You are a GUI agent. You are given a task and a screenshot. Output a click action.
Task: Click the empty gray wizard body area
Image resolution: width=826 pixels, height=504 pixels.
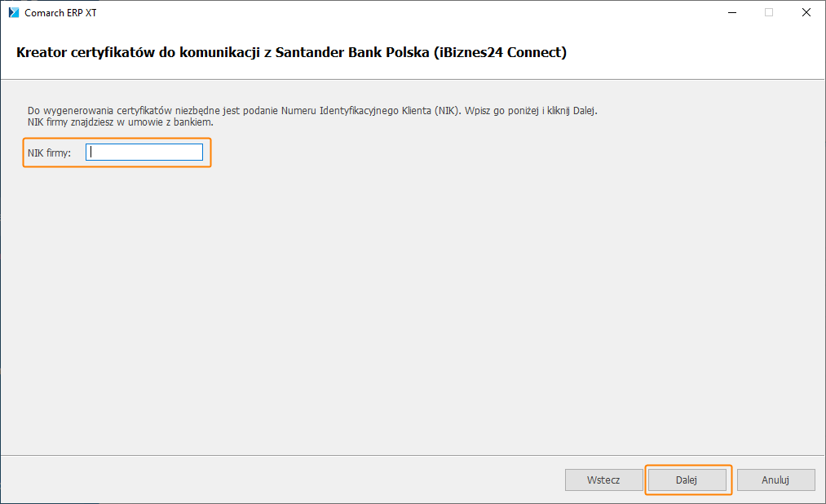pyautogui.click(x=408, y=310)
